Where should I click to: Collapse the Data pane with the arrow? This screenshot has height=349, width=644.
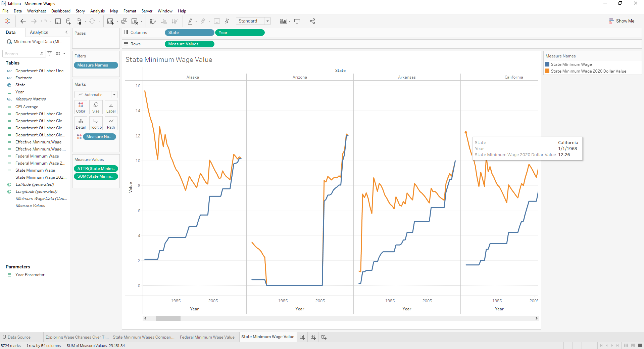pos(66,32)
